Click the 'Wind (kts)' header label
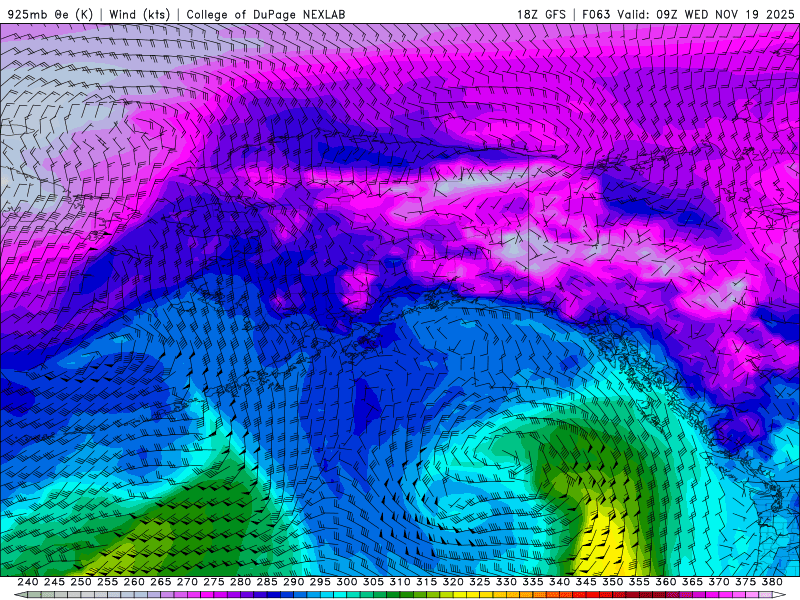 (x=139, y=15)
